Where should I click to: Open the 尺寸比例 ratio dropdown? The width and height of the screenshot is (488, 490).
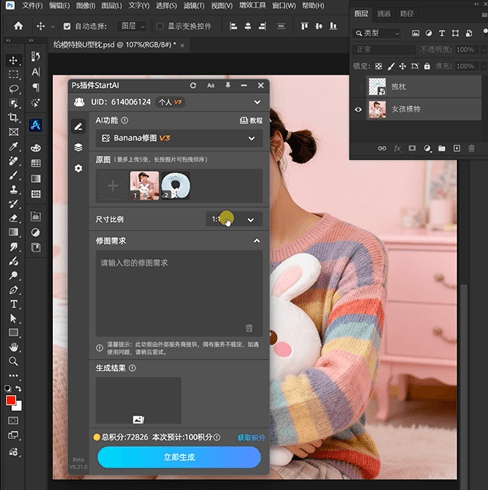click(x=234, y=219)
